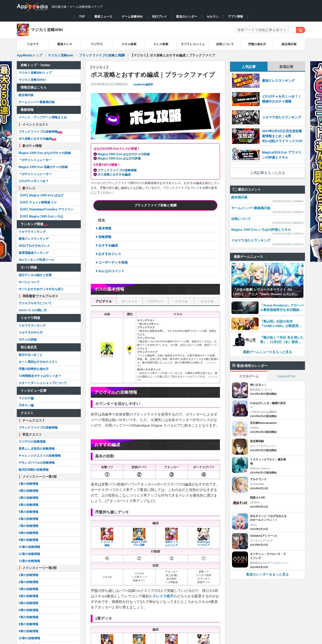Click 人気記事をもっとみる button
This screenshot has height=644, width=322.
click(267, 173)
